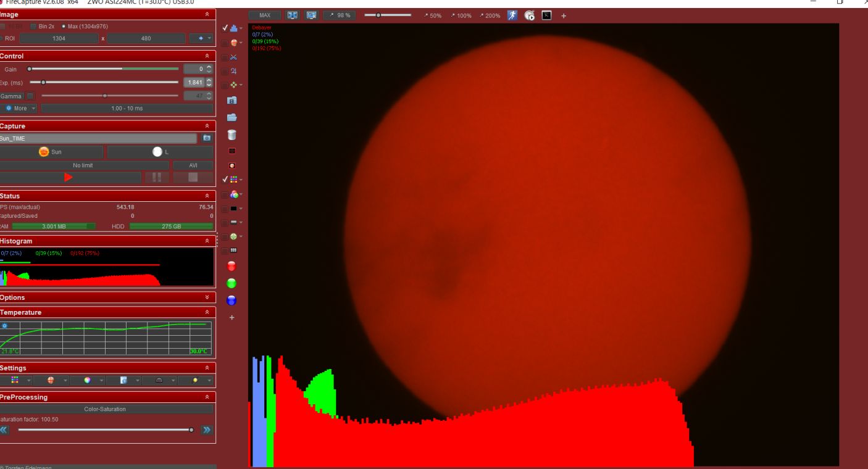Start capture with red play button
Image resolution: width=868 pixels, height=469 pixels.
pos(69,178)
